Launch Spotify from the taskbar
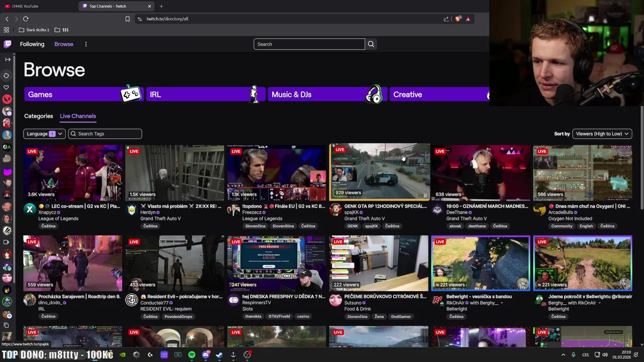The height and width of the screenshot is (362, 644). point(192,355)
